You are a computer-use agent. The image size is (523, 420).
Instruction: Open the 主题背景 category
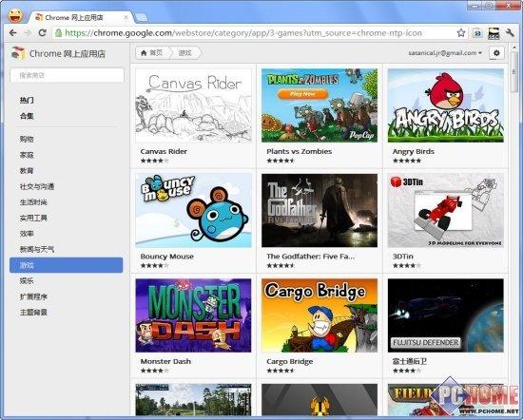click(33, 313)
